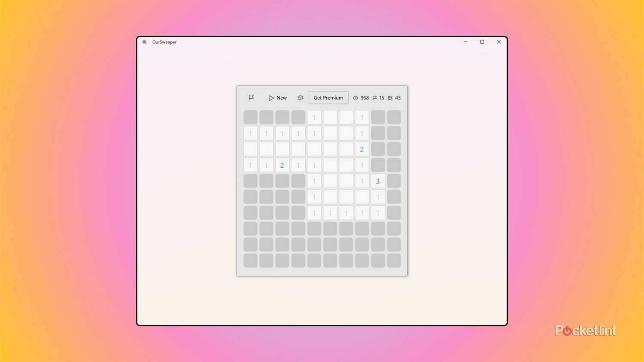Click the 43 tiles remaining count
This screenshot has height=362, width=644.
tap(398, 98)
